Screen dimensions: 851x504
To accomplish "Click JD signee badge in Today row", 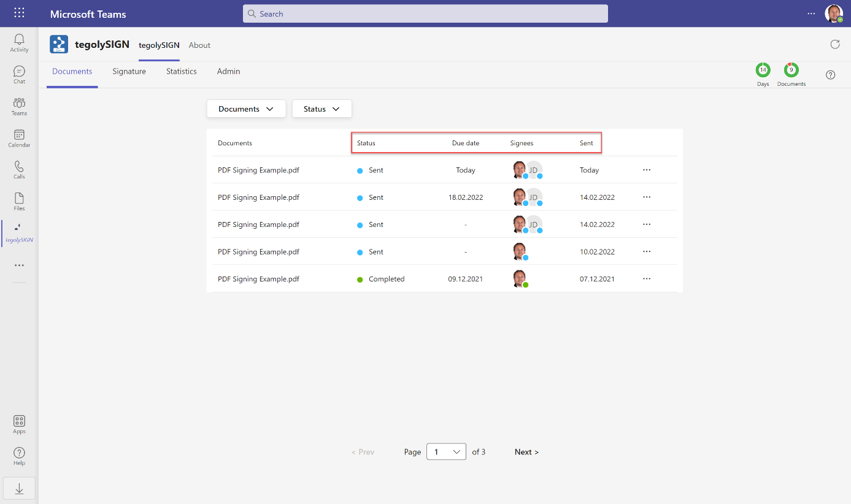I will 534,170.
